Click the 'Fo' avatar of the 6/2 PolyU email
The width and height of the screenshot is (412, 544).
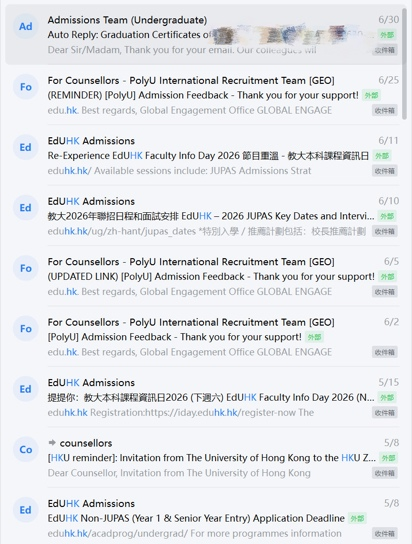pyautogui.click(x=26, y=329)
